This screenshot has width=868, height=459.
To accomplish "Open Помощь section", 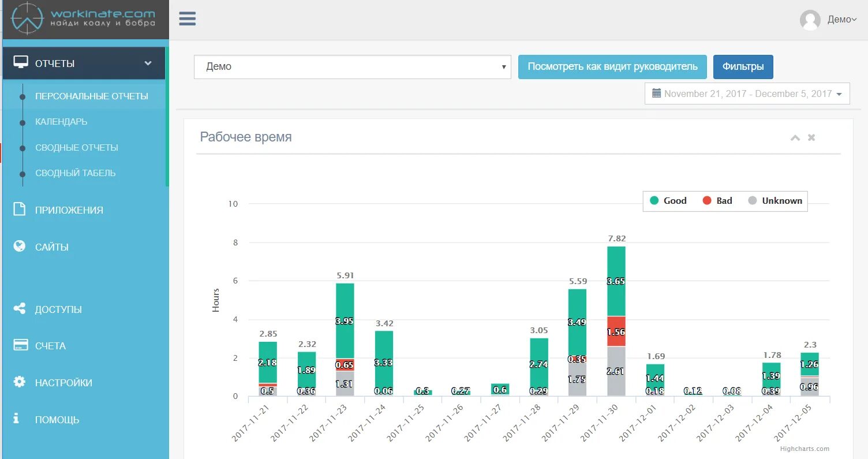I will [x=57, y=420].
